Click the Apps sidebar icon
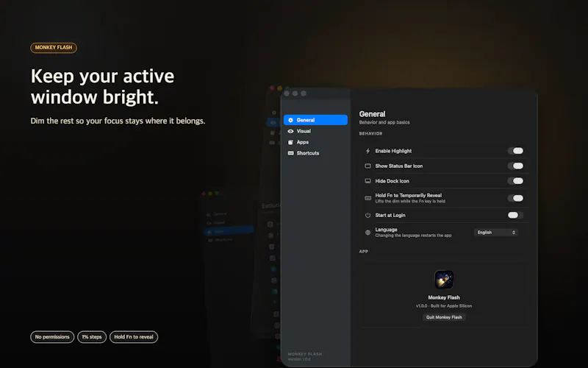The height and width of the screenshot is (368, 588). [x=290, y=142]
